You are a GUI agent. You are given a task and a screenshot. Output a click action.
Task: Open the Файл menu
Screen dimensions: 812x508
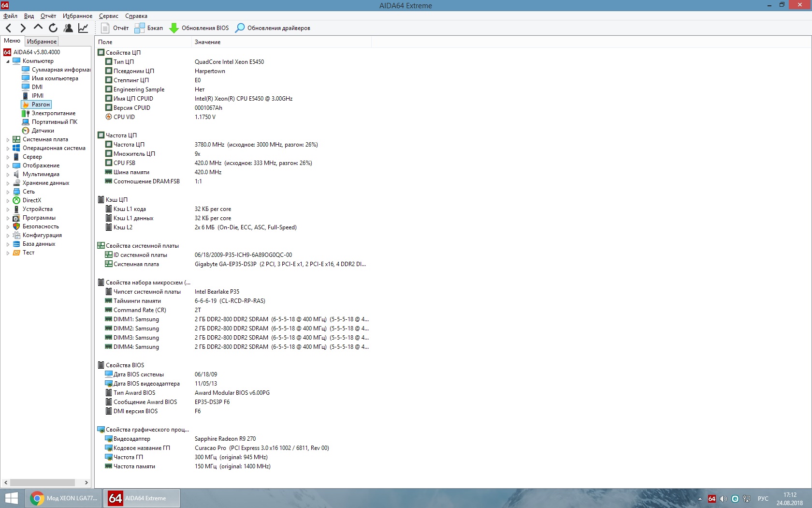10,16
